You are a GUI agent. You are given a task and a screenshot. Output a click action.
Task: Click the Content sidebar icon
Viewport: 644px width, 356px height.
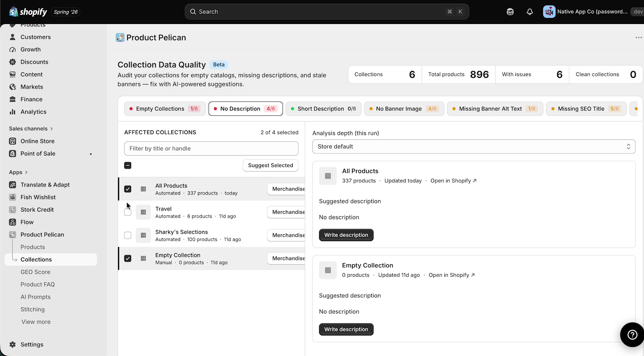(12, 74)
